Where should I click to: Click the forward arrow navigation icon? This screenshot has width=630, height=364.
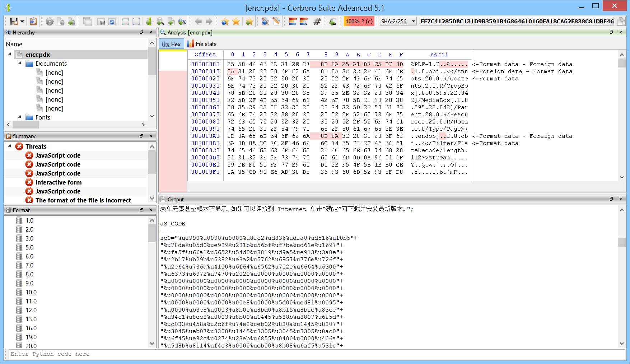[209, 22]
